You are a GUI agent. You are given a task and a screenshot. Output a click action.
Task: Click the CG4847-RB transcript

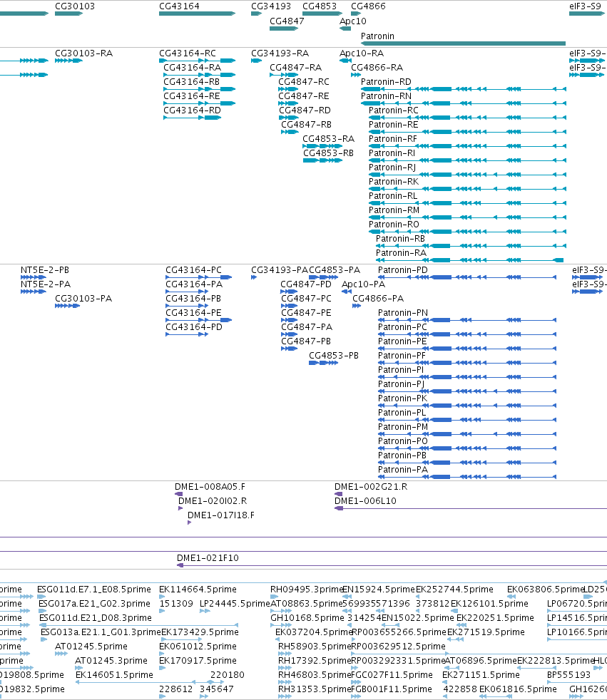click(290, 132)
